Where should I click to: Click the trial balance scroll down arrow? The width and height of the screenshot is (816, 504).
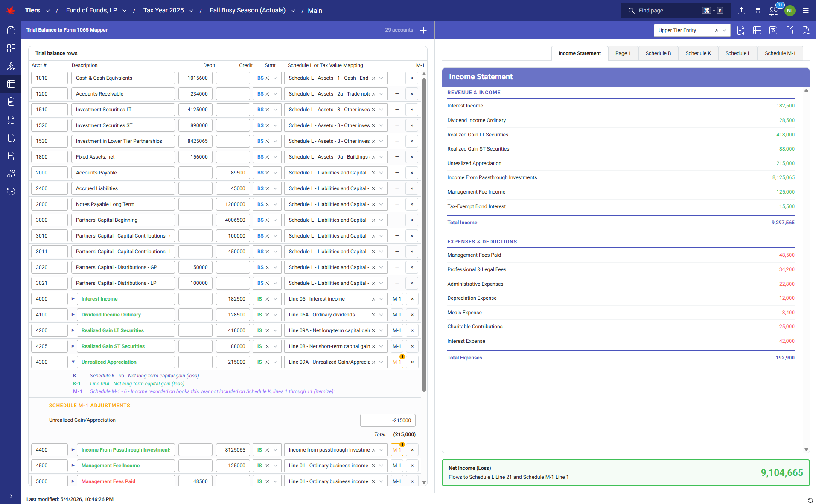point(424,482)
